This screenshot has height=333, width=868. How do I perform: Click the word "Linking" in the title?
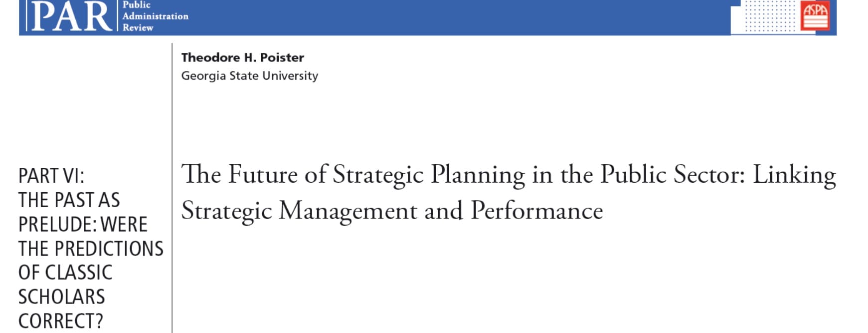click(x=794, y=175)
